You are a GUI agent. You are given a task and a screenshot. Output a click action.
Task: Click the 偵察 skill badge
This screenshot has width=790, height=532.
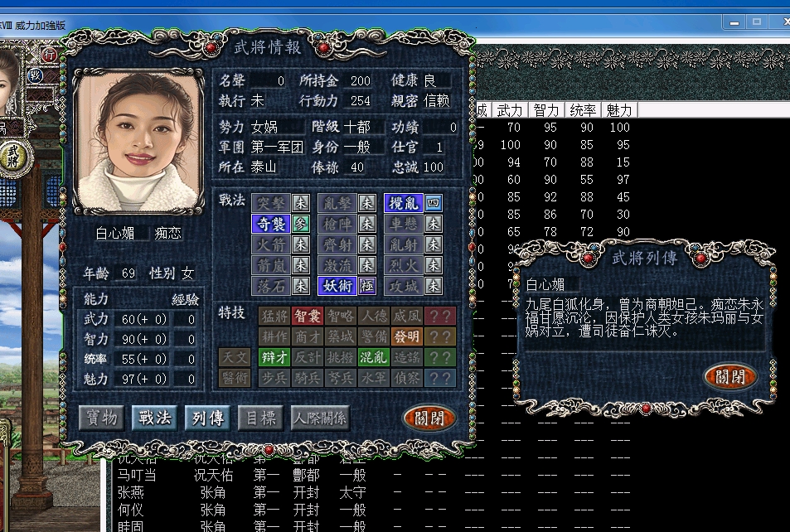pyautogui.click(x=406, y=378)
